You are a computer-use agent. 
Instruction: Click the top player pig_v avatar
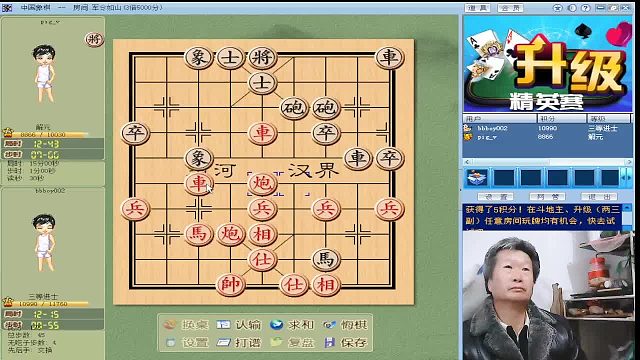click(44, 73)
